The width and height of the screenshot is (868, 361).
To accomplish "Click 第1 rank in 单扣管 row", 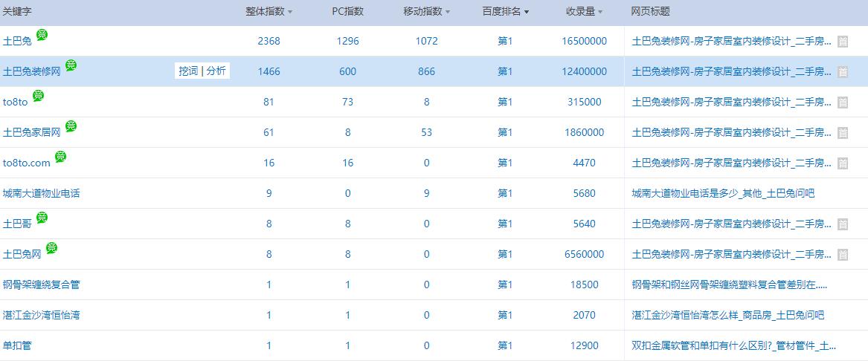I will click(x=506, y=345).
